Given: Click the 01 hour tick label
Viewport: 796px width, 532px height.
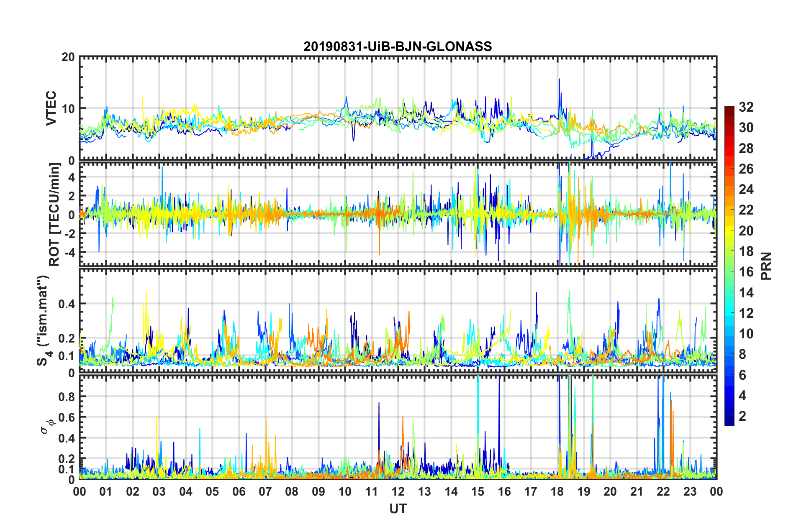Looking at the screenshot, I should [x=106, y=491].
